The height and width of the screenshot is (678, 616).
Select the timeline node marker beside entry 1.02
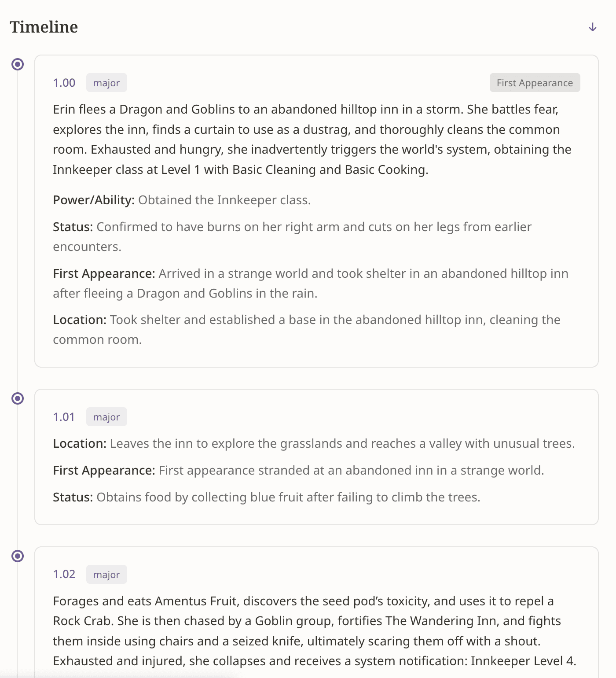click(x=18, y=556)
